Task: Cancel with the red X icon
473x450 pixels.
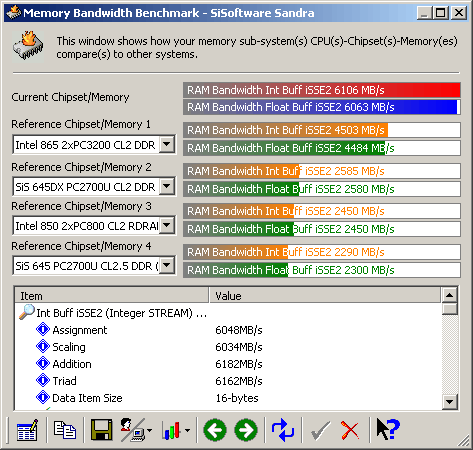Action: point(350,430)
